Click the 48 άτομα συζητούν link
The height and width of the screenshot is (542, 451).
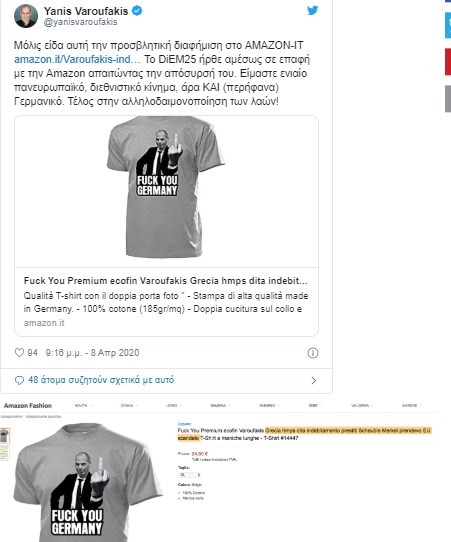tap(101, 380)
